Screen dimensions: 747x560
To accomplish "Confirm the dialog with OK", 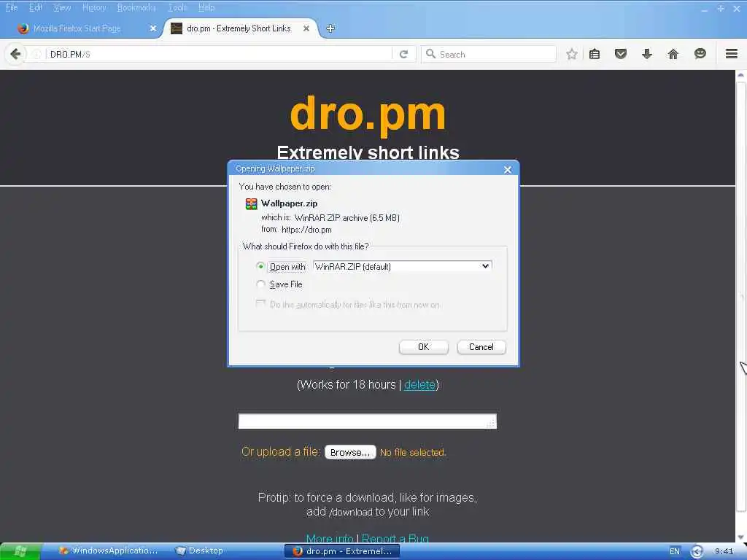I will (424, 346).
